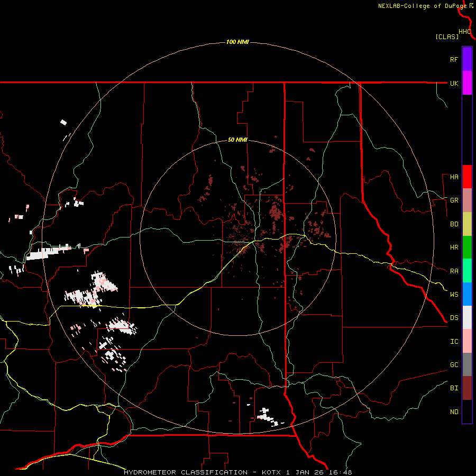Image resolution: width=476 pixels, height=476 pixels.
Task: Click the 'HR' legend label
Action: [454, 248]
